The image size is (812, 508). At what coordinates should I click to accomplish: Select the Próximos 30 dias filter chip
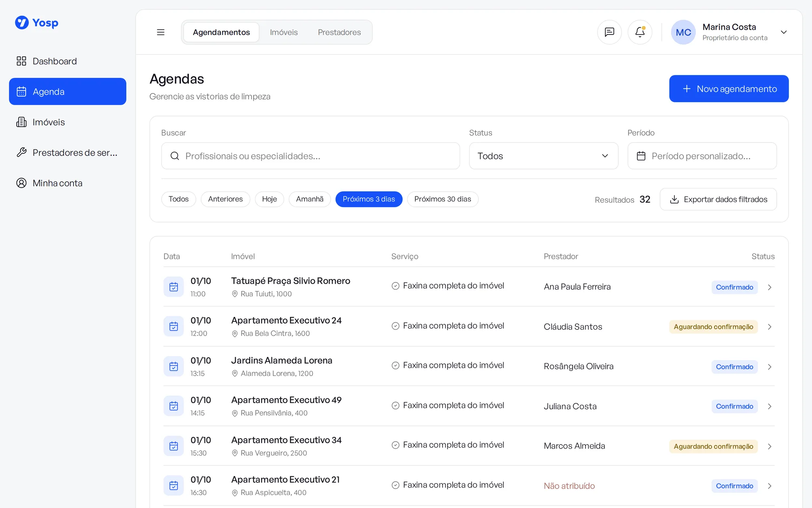[x=443, y=199]
